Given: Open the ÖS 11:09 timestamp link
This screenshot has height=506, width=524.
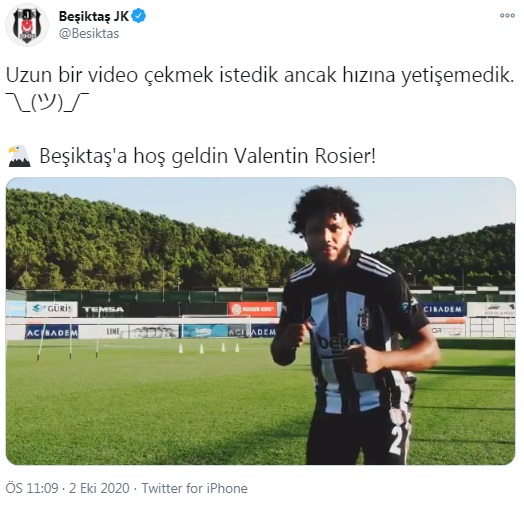Looking at the screenshot, I should pyautogui.click(x=32, y=488).
